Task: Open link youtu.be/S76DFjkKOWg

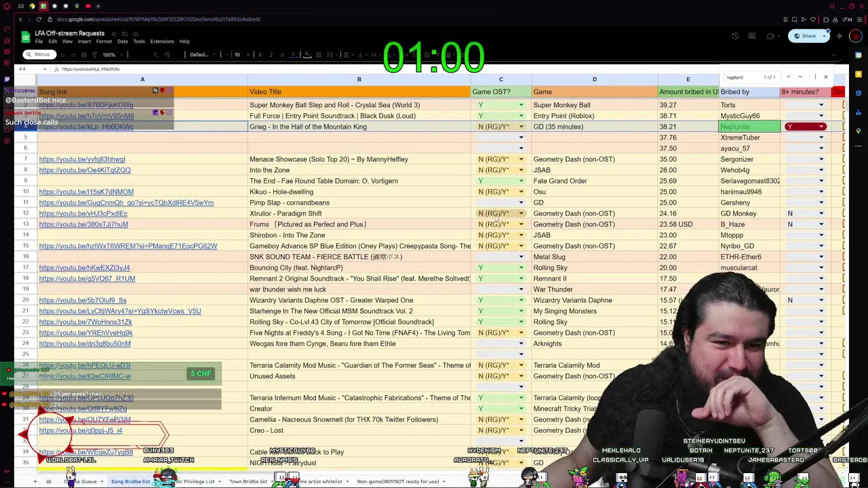Action: 86,105
